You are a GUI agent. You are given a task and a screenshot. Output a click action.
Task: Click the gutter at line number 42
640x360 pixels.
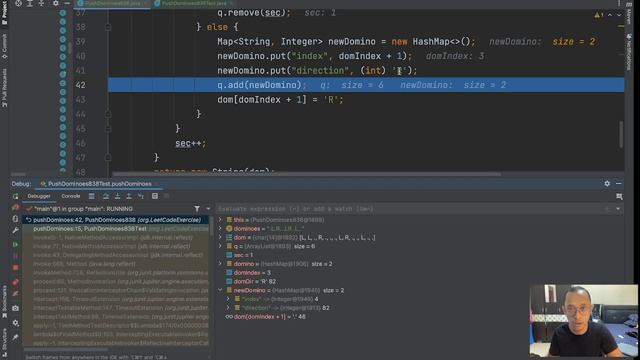[x=81, y=85]
